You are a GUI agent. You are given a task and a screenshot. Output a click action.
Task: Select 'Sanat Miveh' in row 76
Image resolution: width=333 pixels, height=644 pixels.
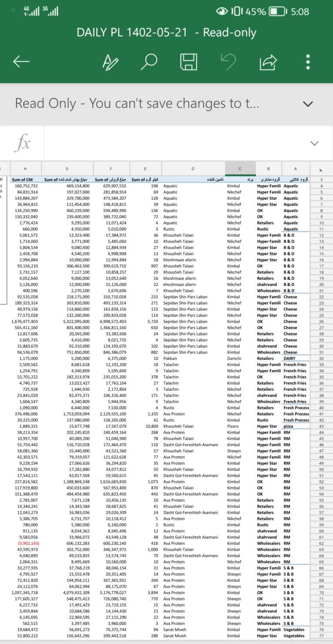193,630
